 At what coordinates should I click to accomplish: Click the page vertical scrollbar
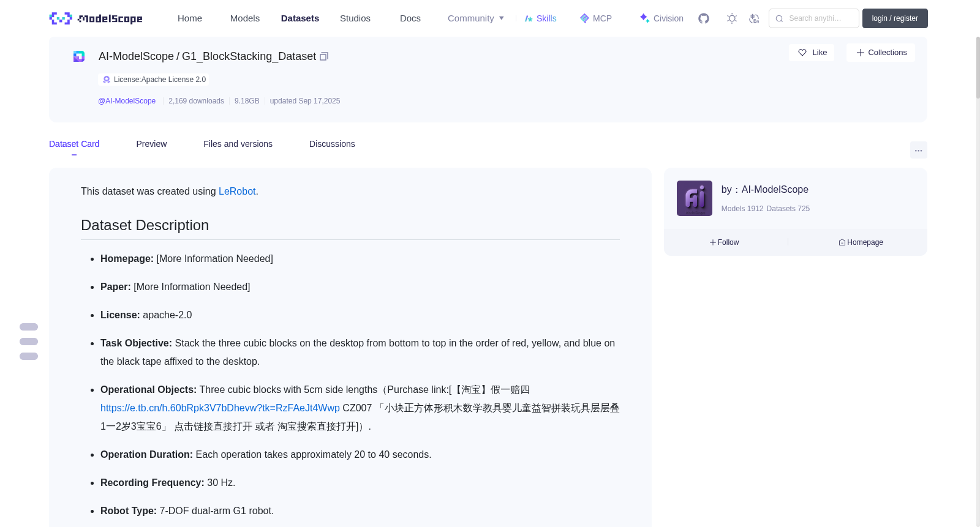[x=978, y=67]
